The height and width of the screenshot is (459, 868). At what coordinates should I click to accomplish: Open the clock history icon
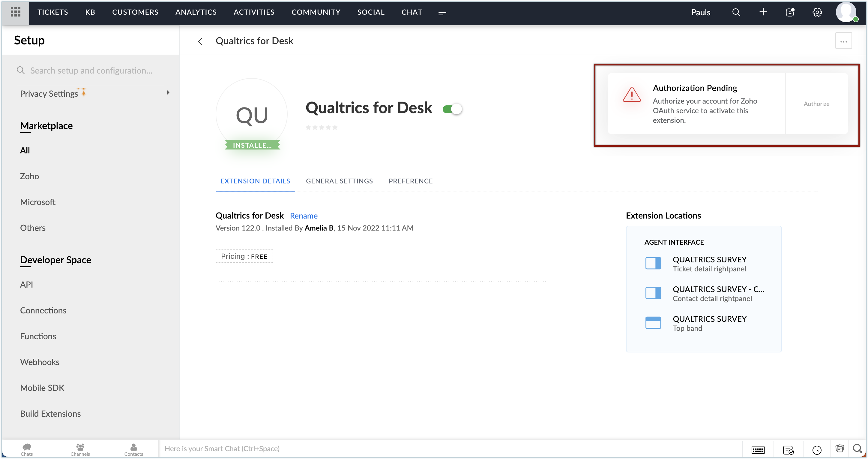click(x=817, y=450)
